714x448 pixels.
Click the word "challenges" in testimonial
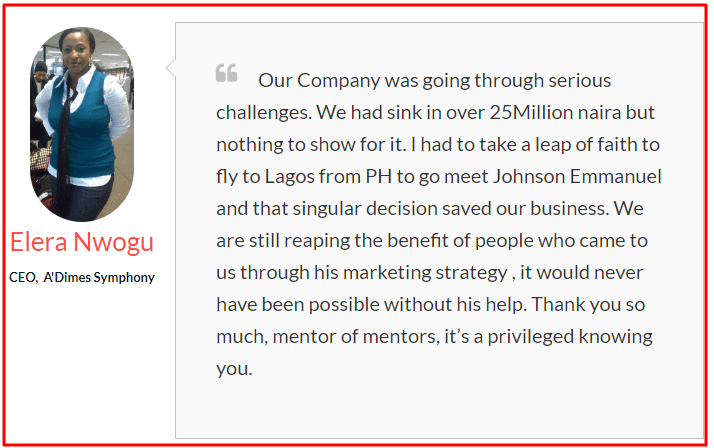[x=262, y=112]
